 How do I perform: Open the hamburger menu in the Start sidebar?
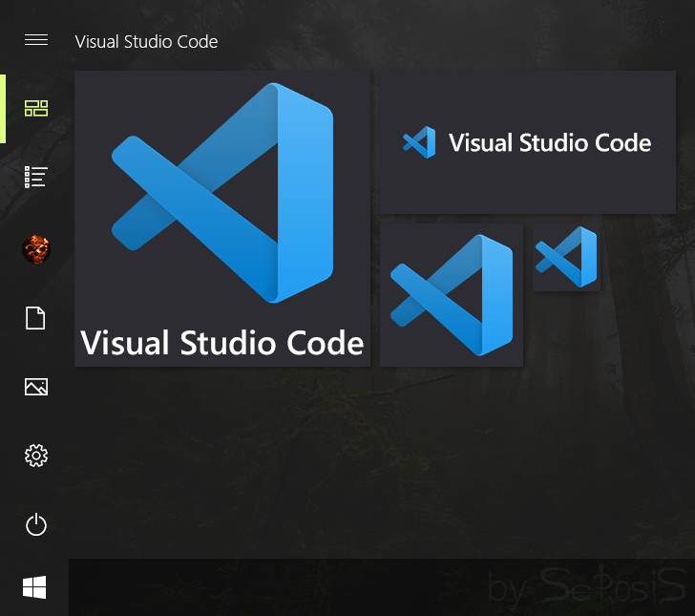click(36, 40)
